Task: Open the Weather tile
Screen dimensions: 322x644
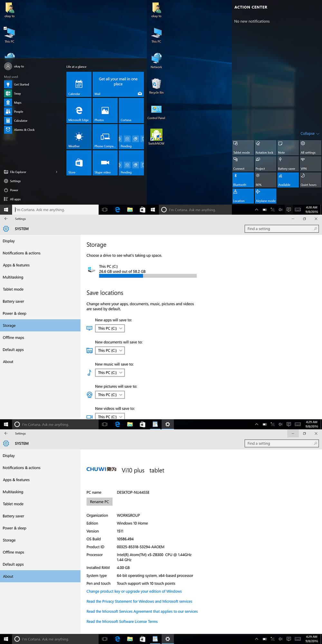Action: pos(79,136)
